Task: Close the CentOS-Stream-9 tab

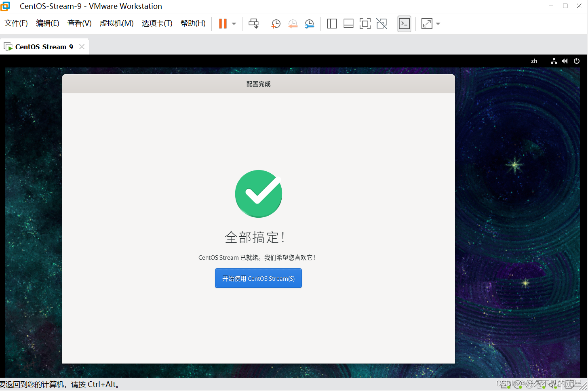Action: pos(82,47)
